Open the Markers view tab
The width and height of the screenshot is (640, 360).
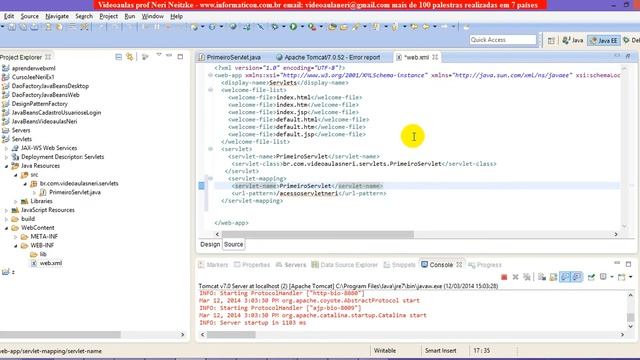point(213,265)
